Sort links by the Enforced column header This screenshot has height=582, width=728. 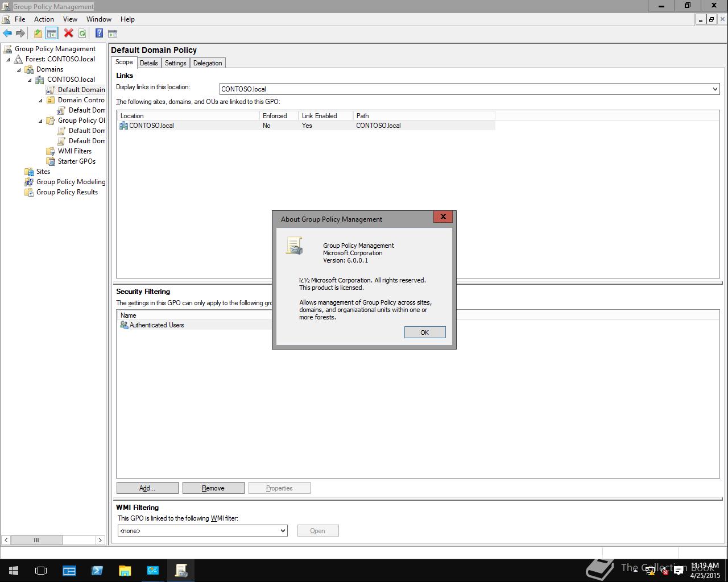coord(279,116)
